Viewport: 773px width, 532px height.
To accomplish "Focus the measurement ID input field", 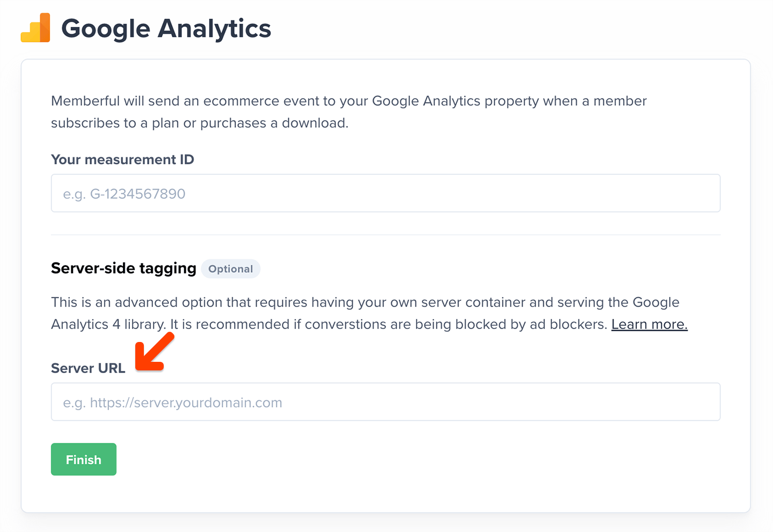I will click(385, 193).
